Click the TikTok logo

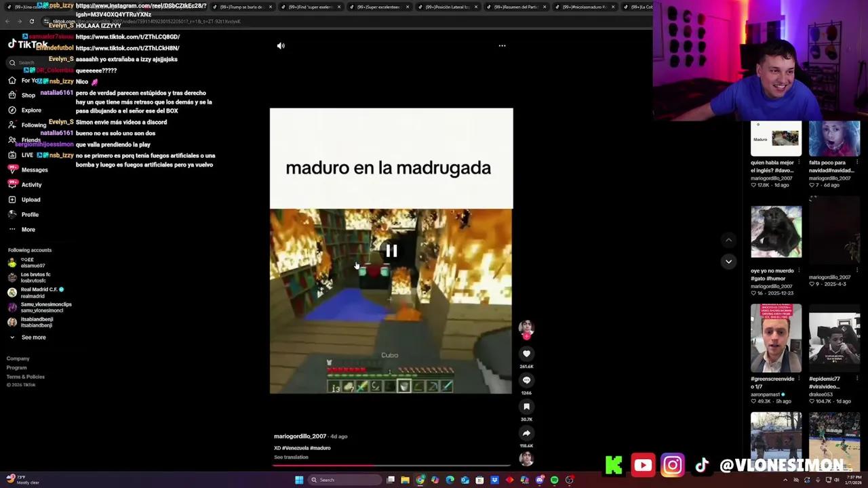[x=28, y=44]
